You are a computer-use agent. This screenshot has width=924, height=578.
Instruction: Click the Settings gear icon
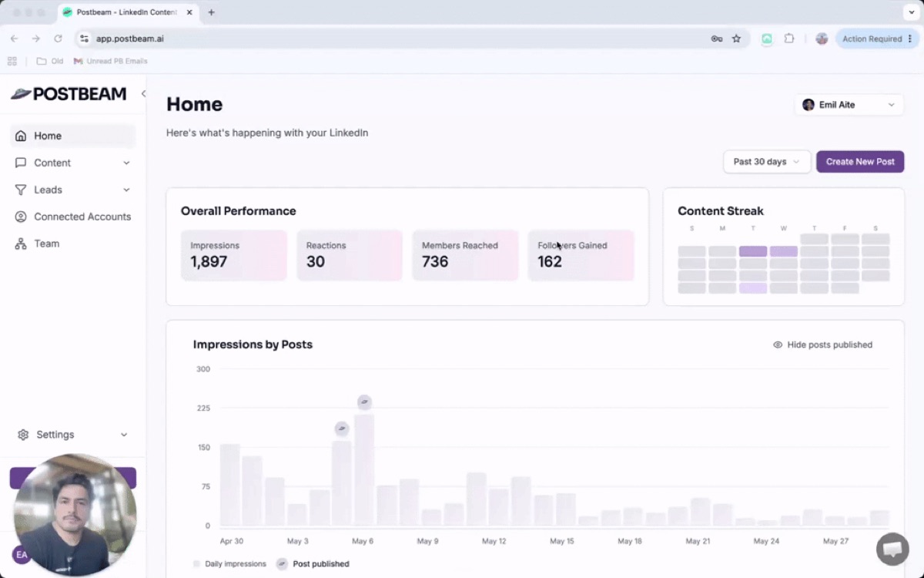pos(23,435)
